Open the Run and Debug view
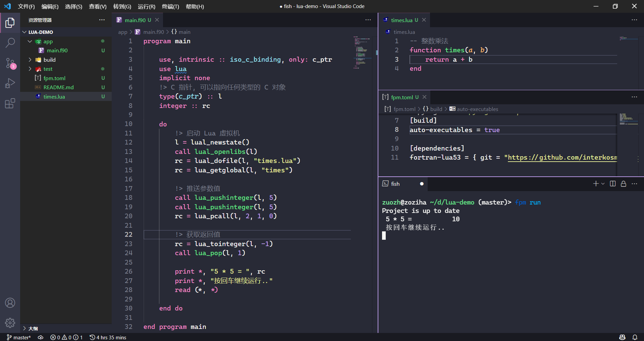This screenshot has width=644, height=341. (10, 83)
